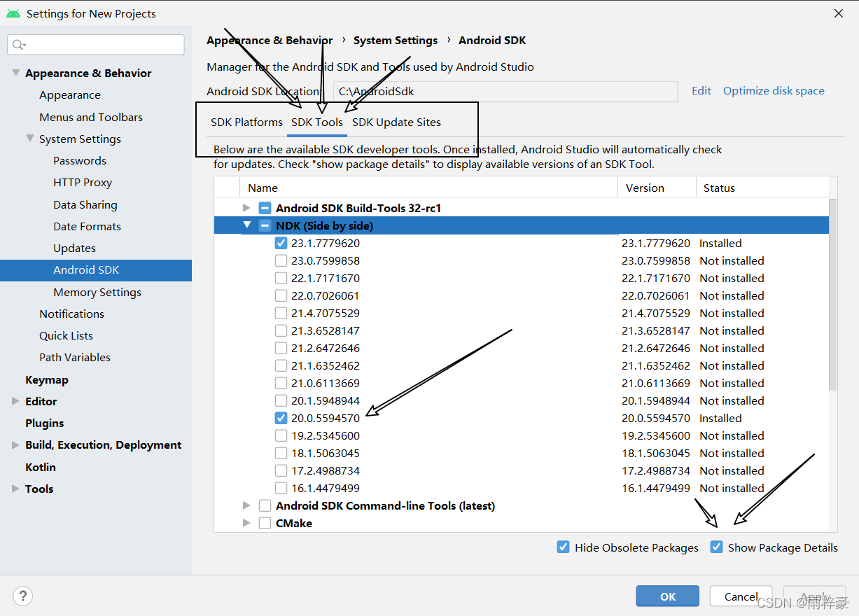Open Kotlin settings
The width and height of the screenshot is (859, 616).
pos(41,467)
